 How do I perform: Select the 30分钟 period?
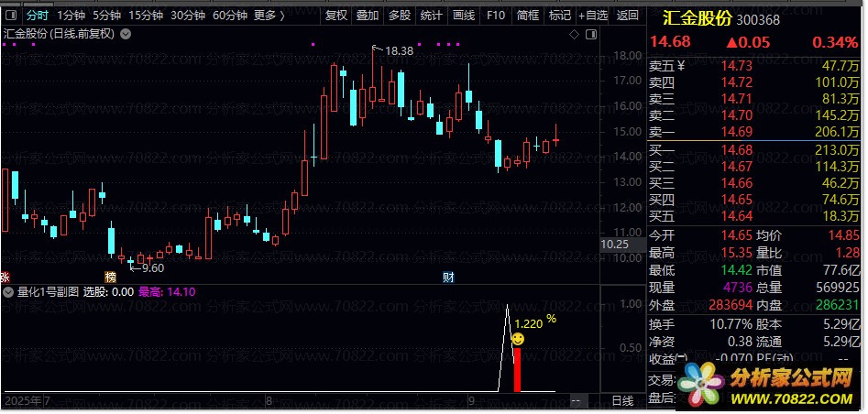(188, 16)
